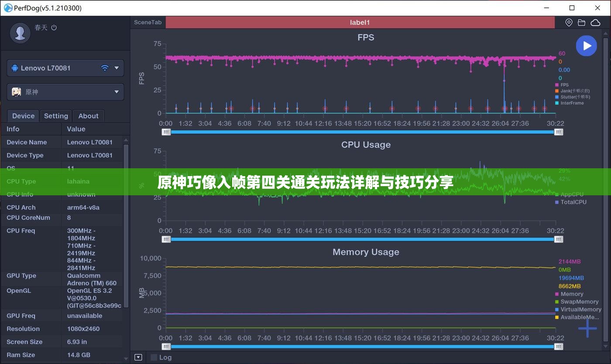The image size is (611, 364).
Task: Click the SceneTab label
Action: coord(148,23)
